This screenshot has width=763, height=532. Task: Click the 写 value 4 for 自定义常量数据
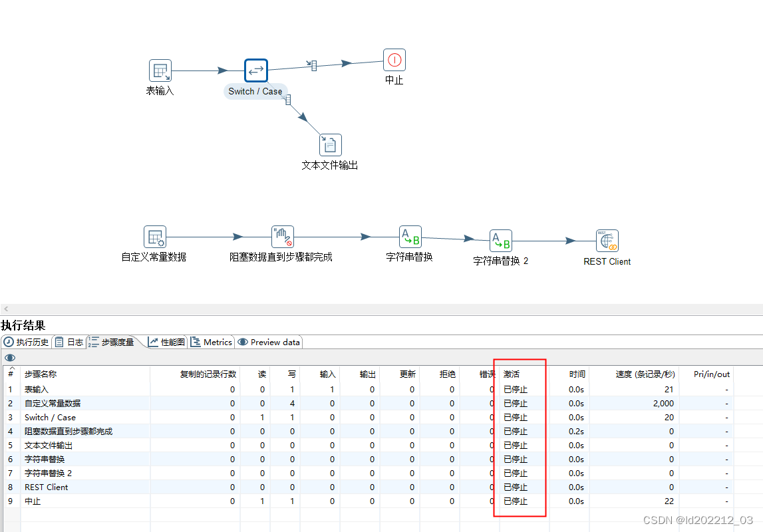pos(292,404)
